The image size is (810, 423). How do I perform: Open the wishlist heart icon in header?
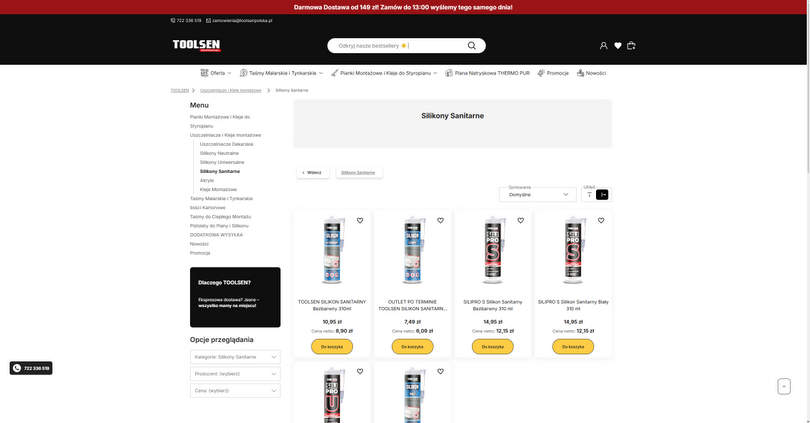tap(617, 45)
